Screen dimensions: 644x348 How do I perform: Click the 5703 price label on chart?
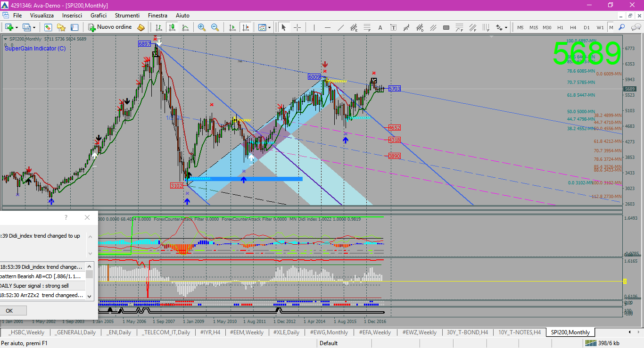[x=395, y=89]
